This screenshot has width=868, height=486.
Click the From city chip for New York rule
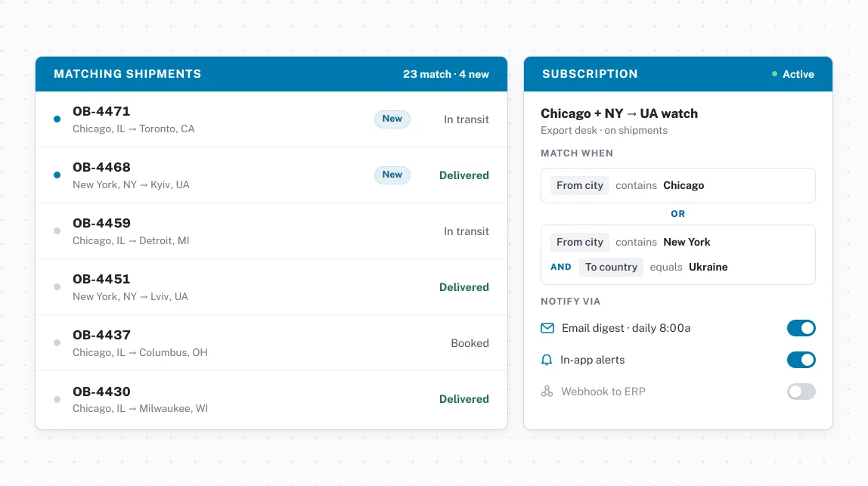[x=580, y=242]
